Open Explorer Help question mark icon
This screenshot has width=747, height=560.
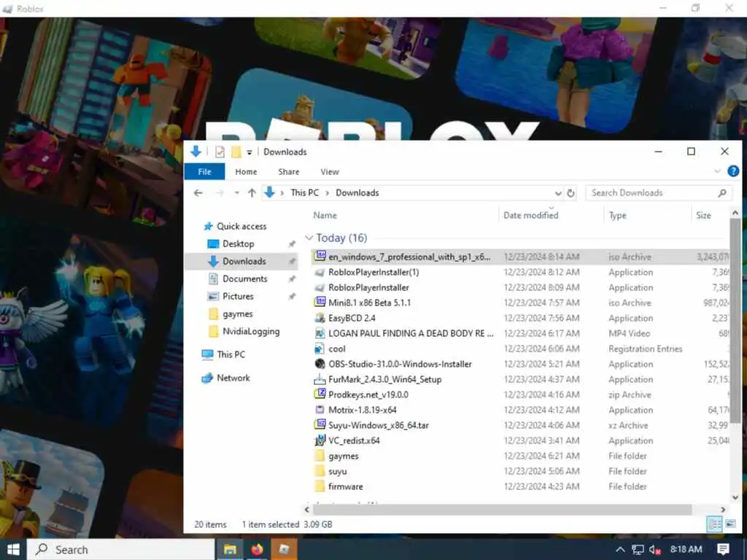tap(733, 171)
